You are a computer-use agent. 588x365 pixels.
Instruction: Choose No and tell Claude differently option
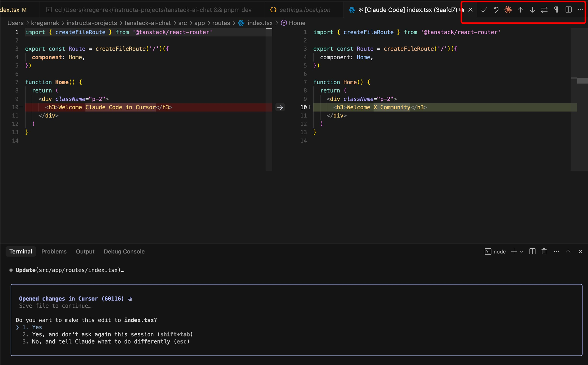(106, 341)
